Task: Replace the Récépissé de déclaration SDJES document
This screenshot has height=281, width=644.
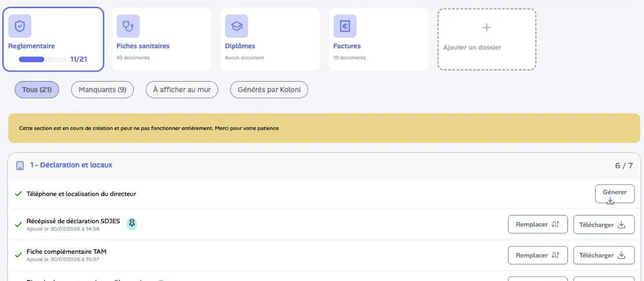Action: 537,224
